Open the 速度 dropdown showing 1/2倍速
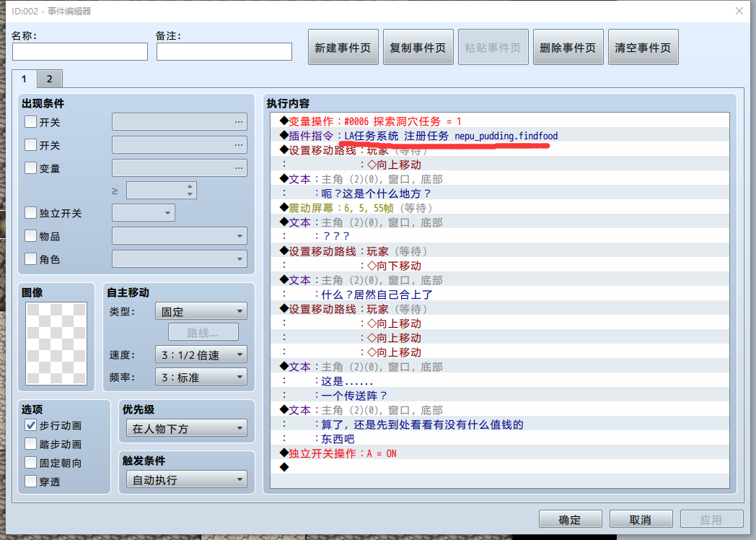The width and height of the screenshot is (756, 540). pos(201,354)
